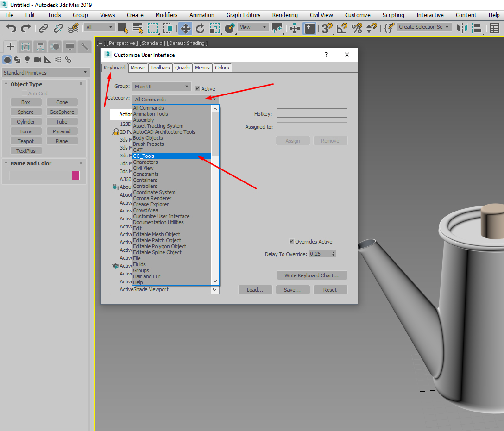Screen dimensions: 504x431
Task: Click the Teapot primitive button
Action: coord(26,141)
